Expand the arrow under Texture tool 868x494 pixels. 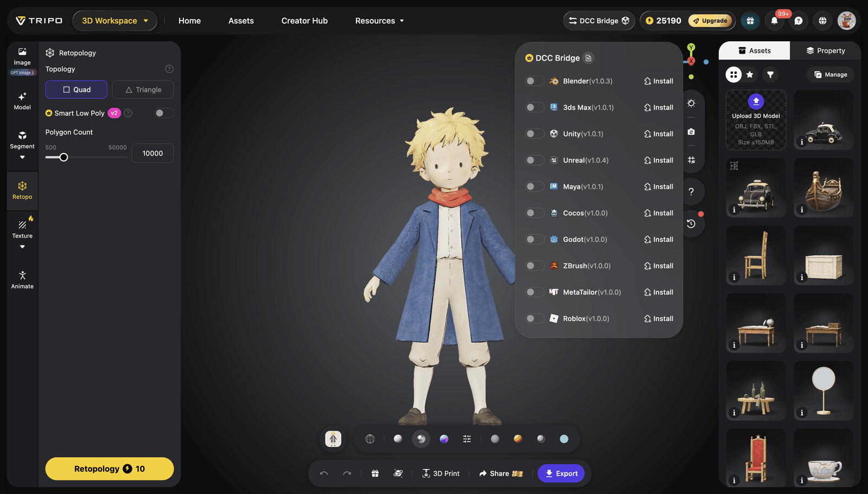coord(22,247)
